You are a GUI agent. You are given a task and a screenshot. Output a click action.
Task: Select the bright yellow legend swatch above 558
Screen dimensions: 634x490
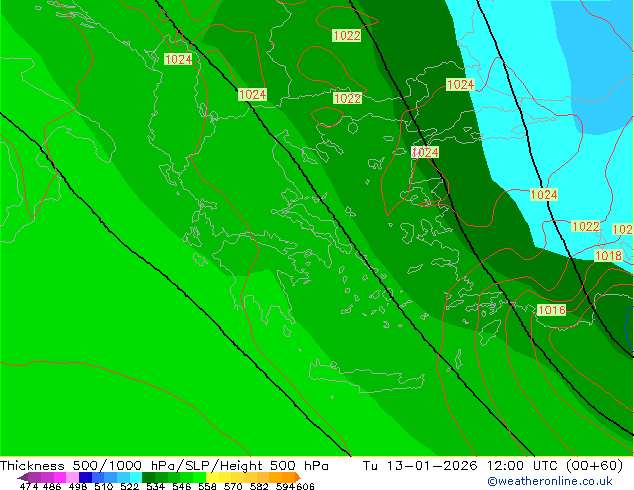(x=212, y=477)
